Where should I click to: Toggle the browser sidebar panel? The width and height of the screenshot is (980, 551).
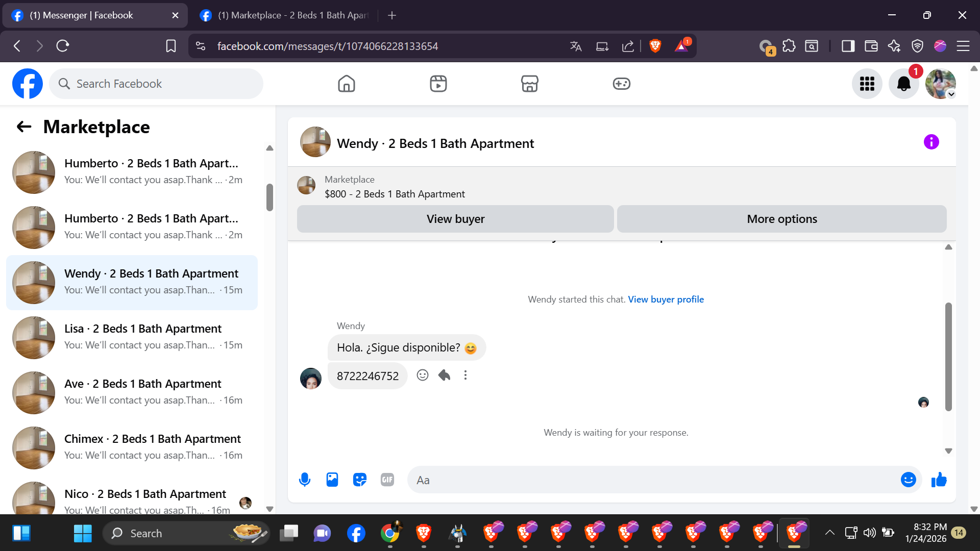coord(848,46)
